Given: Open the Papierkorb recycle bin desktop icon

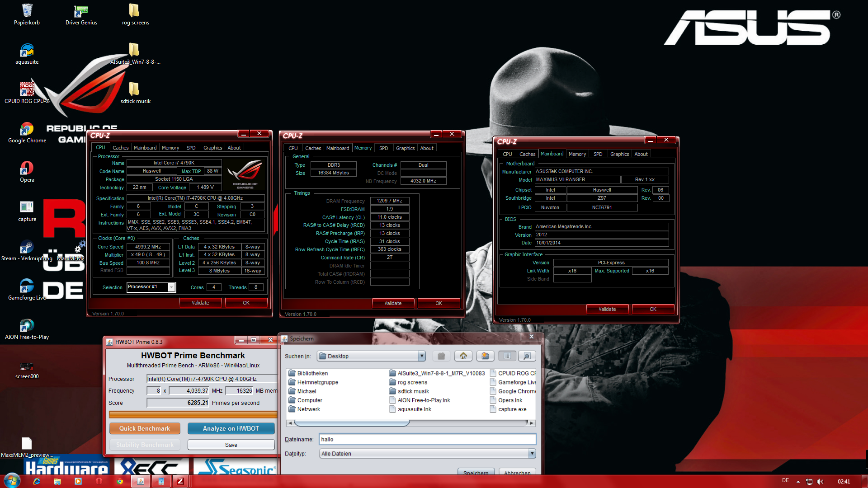Looking at the screenshot, I should (x=27, y=14).
